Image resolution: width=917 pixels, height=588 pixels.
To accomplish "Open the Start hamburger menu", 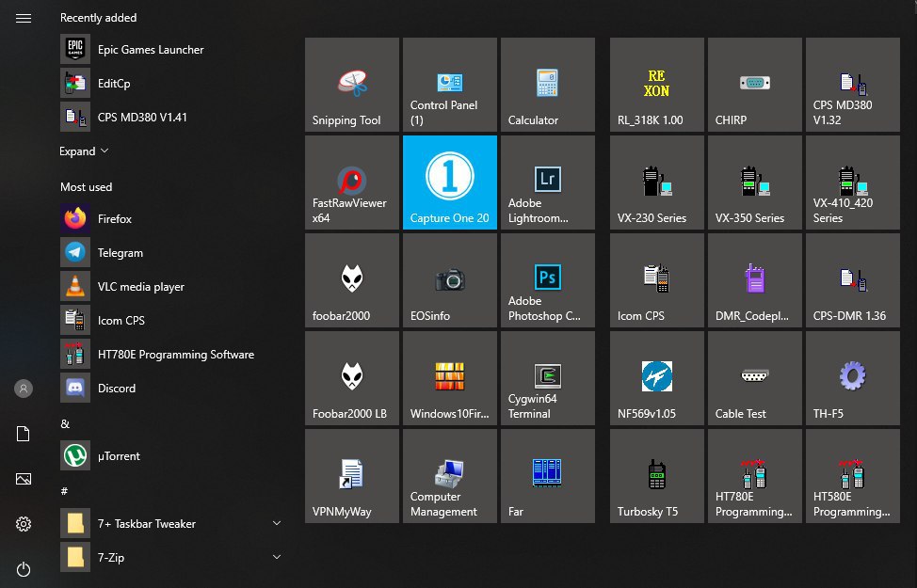I will click(24, 19).
